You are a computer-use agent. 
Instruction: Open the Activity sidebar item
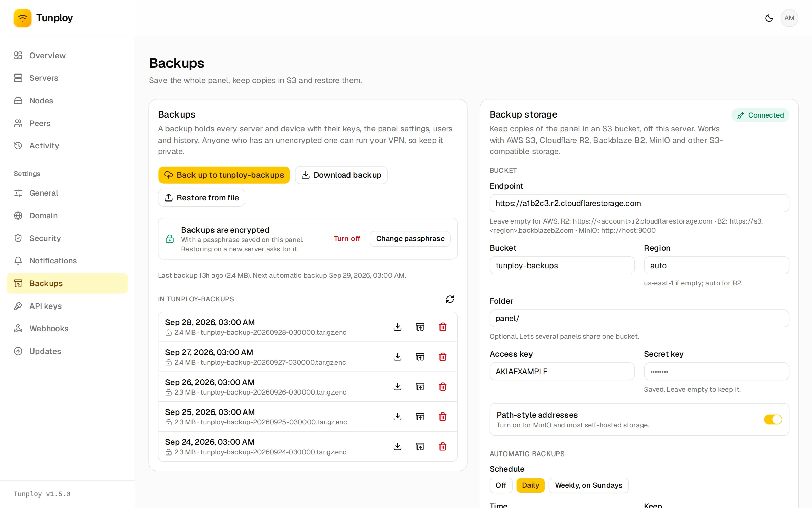[67, 146]
